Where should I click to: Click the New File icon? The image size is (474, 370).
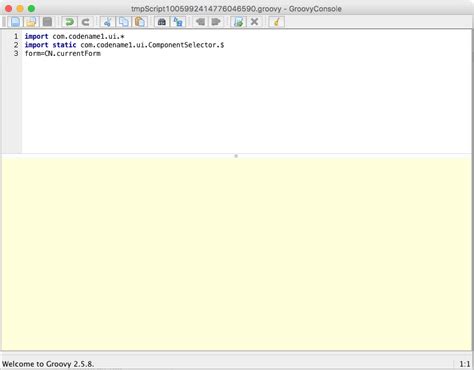15,22
